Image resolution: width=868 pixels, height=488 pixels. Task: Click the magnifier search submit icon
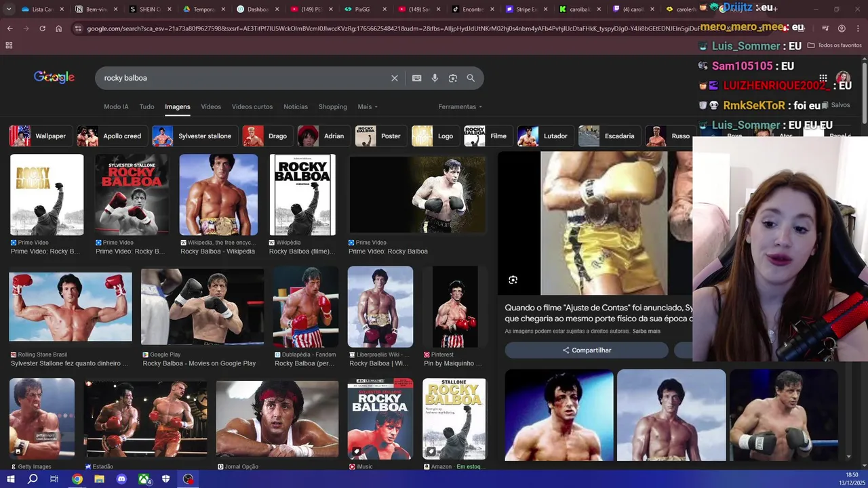(x=471, y=78)
